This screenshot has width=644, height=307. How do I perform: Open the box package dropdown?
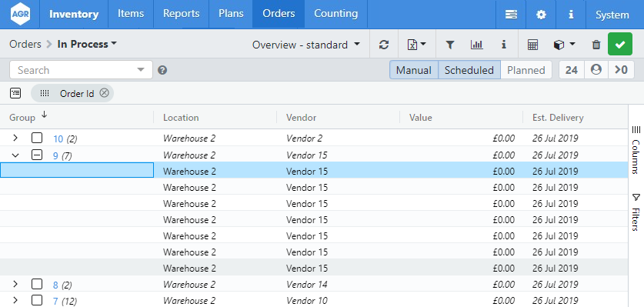(x=564, y=45)
